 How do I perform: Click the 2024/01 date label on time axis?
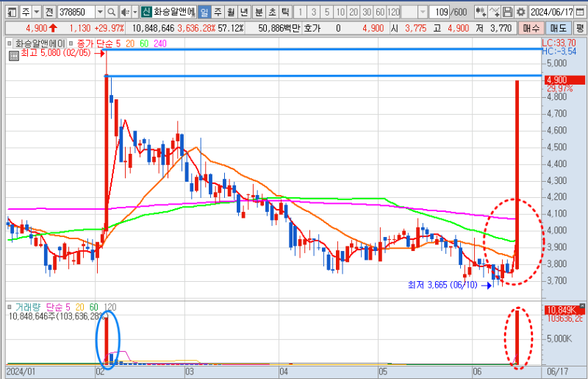[x=21, y=372]
